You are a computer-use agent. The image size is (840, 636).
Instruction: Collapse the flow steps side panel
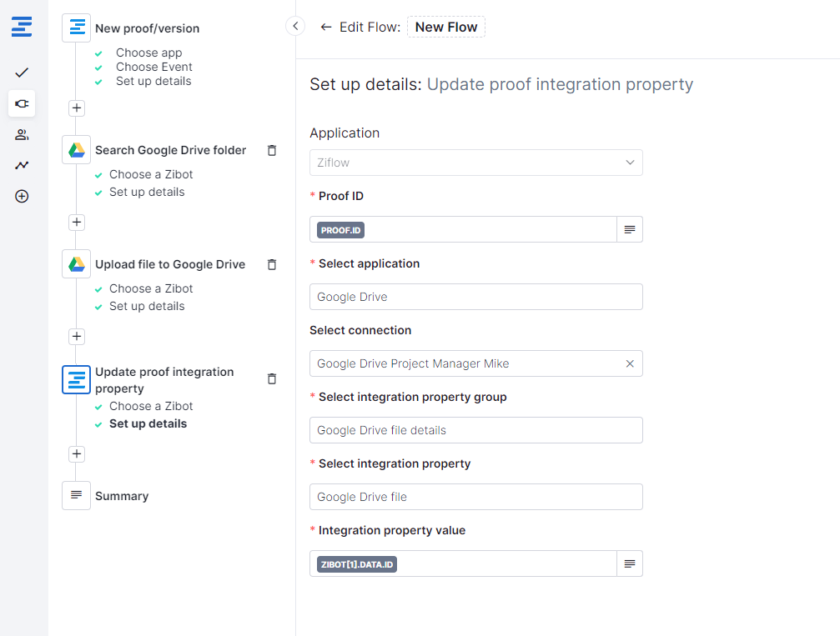[x=295, y=26]
